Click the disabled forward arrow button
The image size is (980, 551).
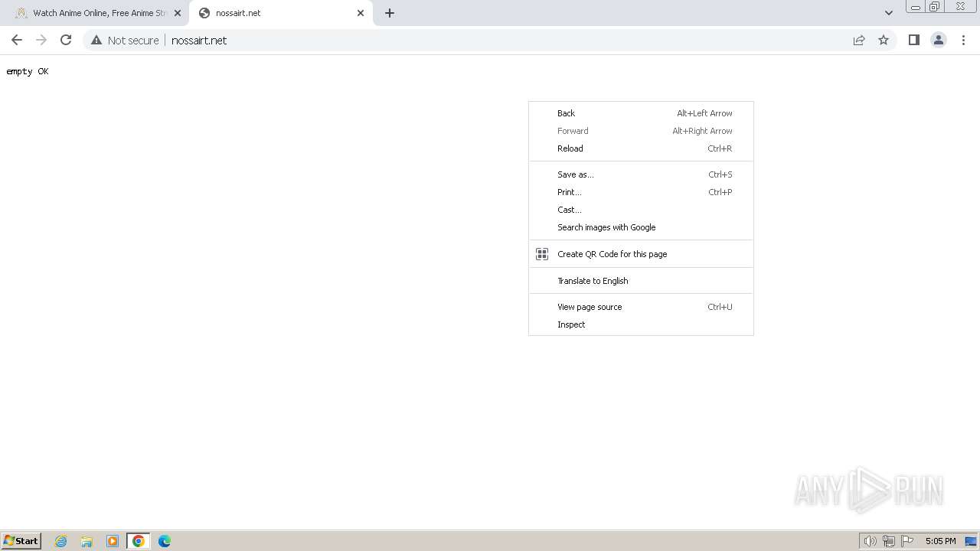(41, 40)
